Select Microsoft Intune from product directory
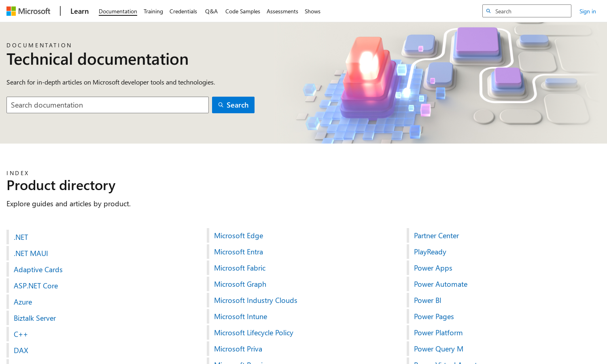 pos(240,317)
